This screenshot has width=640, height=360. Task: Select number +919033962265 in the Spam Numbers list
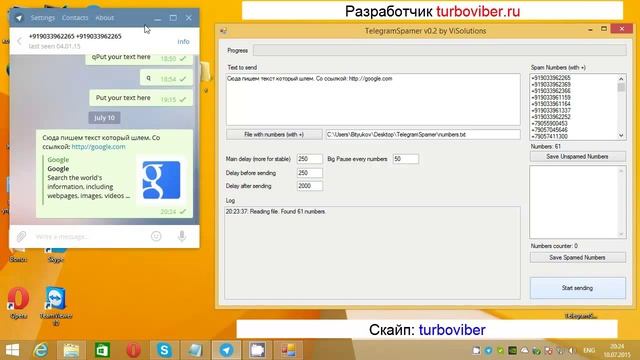(x=551, y=78)
